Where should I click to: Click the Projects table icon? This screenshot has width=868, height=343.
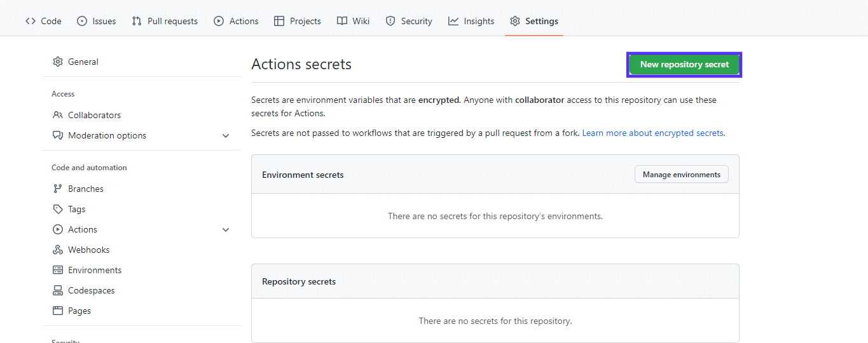(x=279, y=21)
